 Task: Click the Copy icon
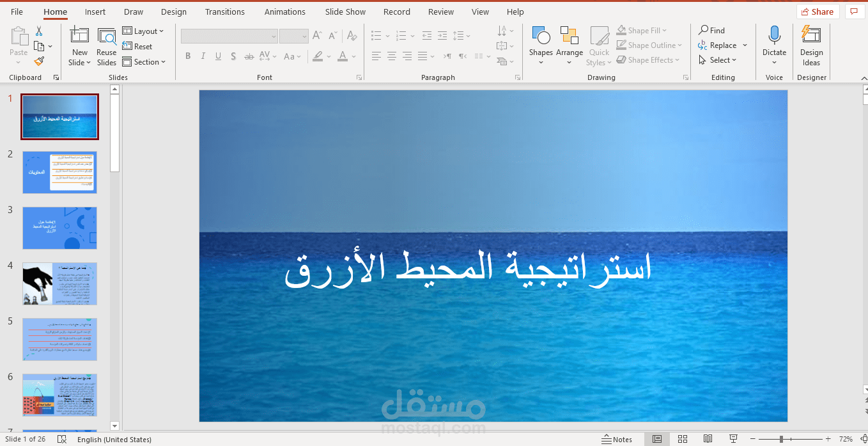(x=39, y=46)
